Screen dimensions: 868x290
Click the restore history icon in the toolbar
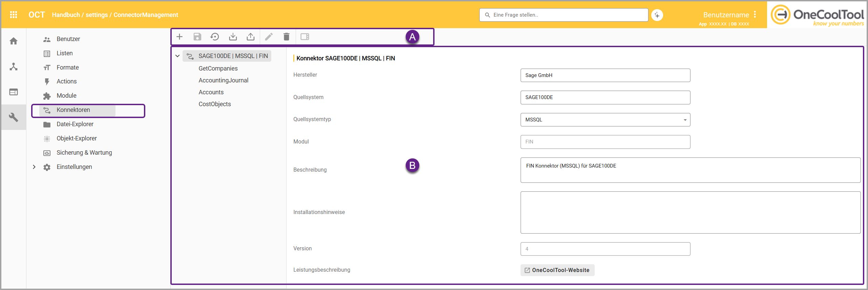[x=215, y=37]
